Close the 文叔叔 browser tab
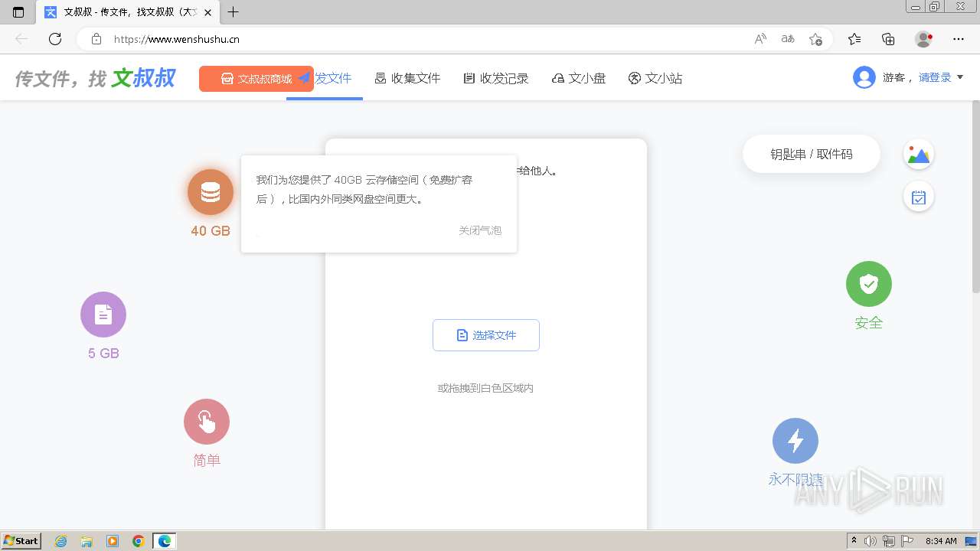Image resolution: width=980 pixels, height=551 pixels. pyautogui.click(x=207, y=12)
